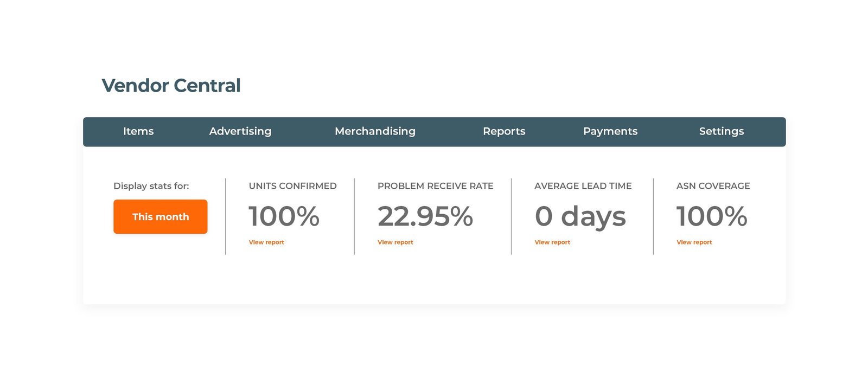Navigate to Payments
The height and width of the screenshot is (391, 868).
pos(610,131)
